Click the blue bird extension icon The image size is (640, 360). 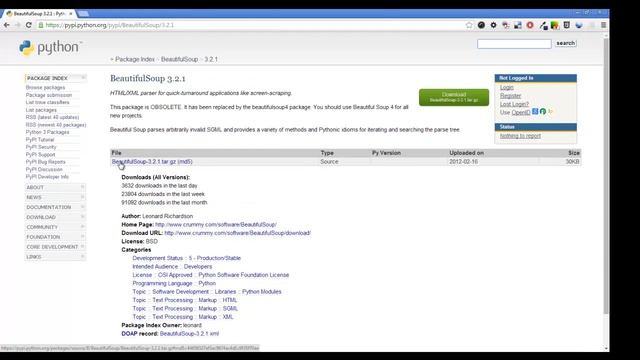(x=579, y=25)
